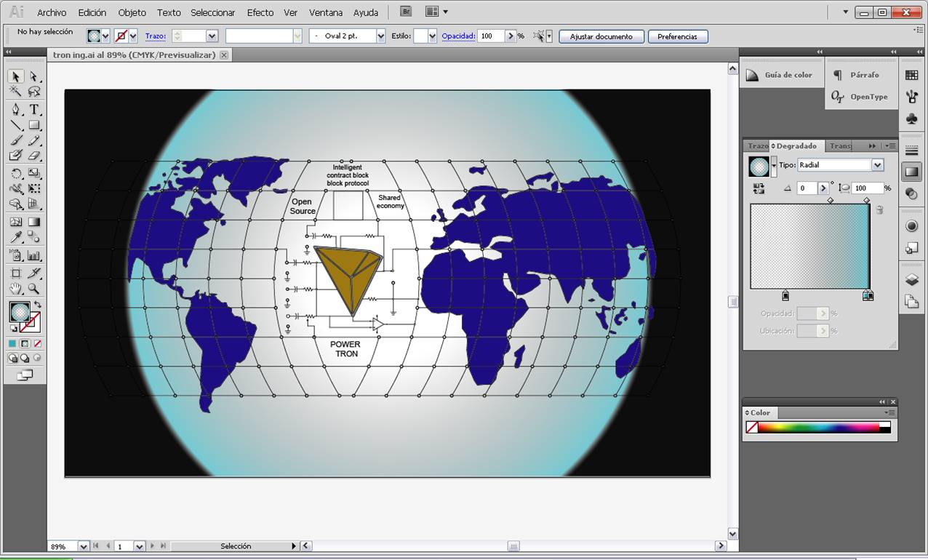
Task: Open the Oval 2 pt. brush dropdown
Action: (x=380, y=36)
